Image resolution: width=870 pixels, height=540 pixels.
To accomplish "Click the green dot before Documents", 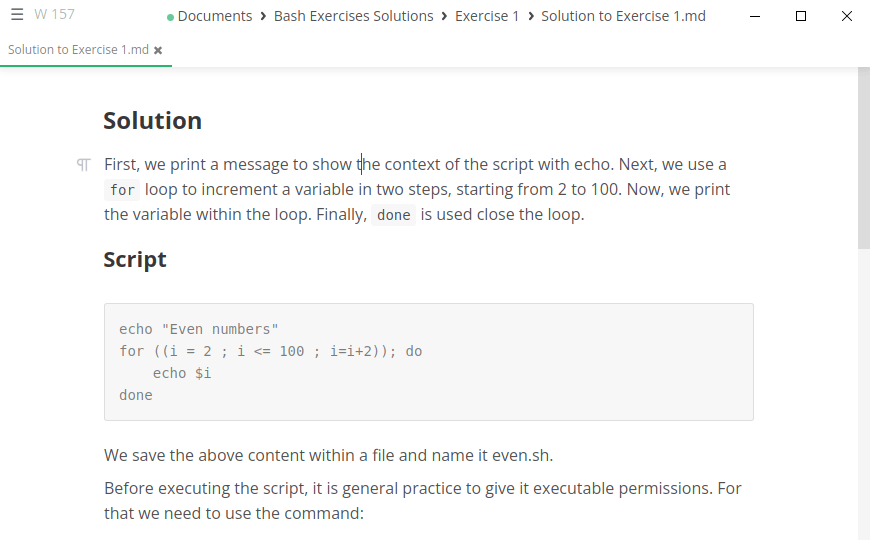I will 170,17.
